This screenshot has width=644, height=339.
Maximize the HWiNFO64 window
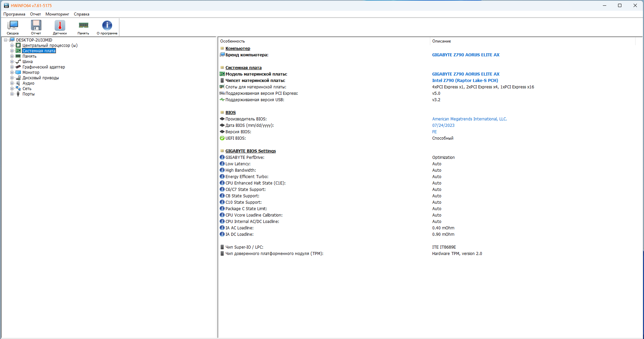[x=620, y=5]
